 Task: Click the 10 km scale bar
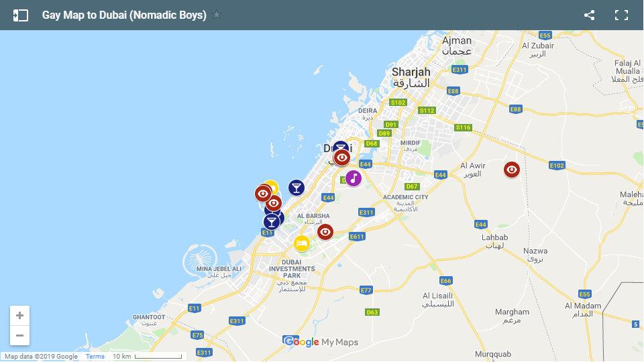point(158,356)
